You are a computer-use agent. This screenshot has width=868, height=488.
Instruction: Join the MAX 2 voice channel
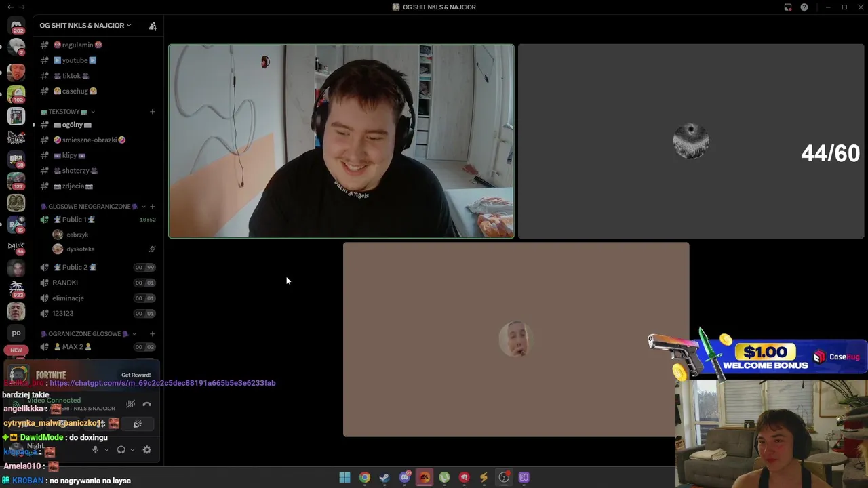point(98,347)
